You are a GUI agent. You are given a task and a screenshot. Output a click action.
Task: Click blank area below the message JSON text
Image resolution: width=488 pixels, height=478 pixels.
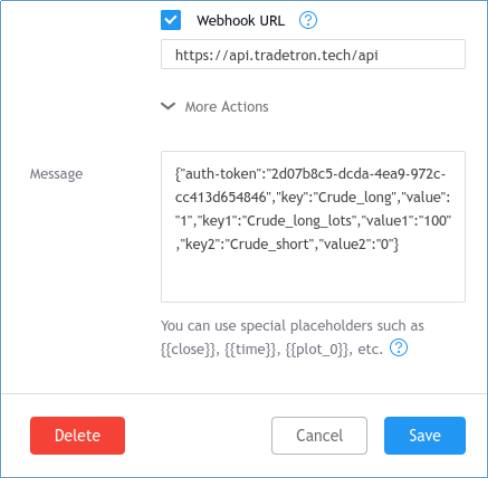coord(313,277)
